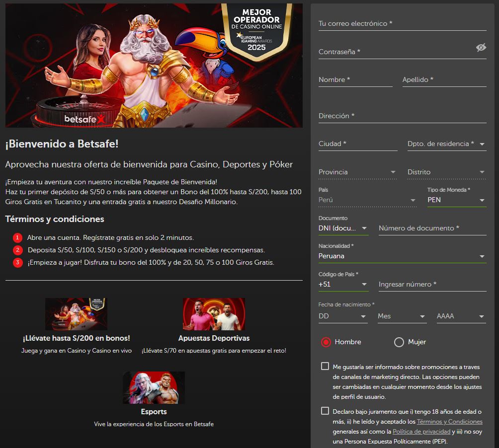The height and width of the screenshot is (448, 499).
Task: Open the Nacionalidad dropdown showing Peruana
Action: tap(482, 256)
